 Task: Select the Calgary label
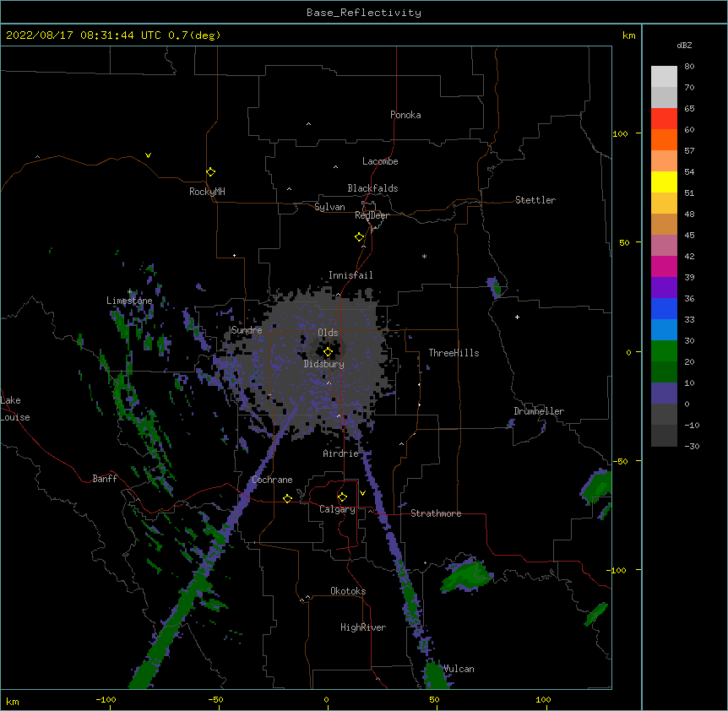click(337, 509)
